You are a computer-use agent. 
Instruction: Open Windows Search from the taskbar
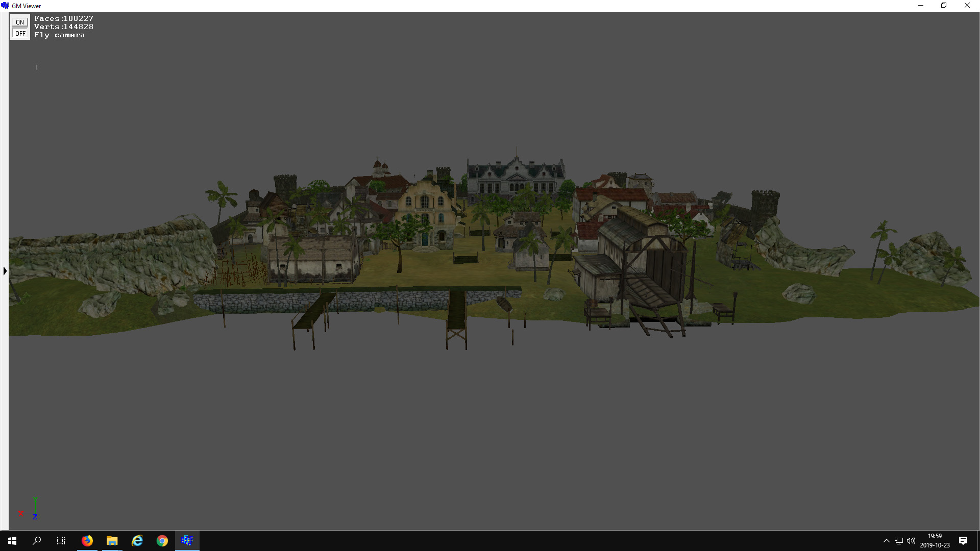point(37,541)
